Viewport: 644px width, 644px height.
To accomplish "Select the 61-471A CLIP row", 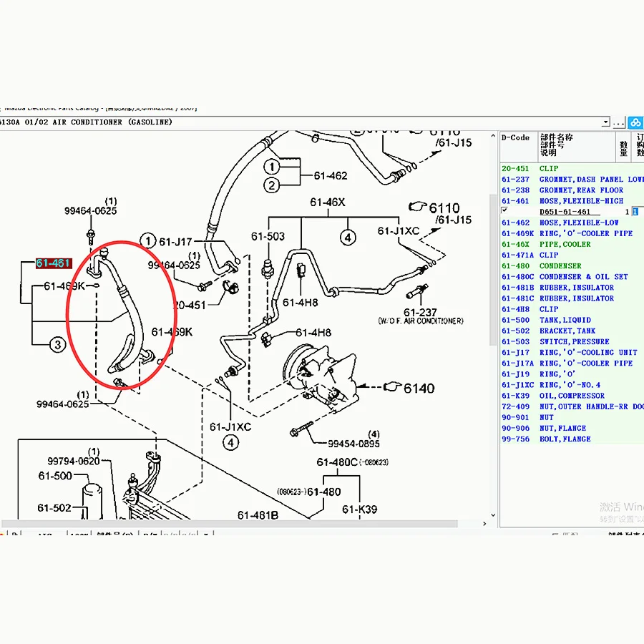I will pyautogui.click(x=572, y=255).
